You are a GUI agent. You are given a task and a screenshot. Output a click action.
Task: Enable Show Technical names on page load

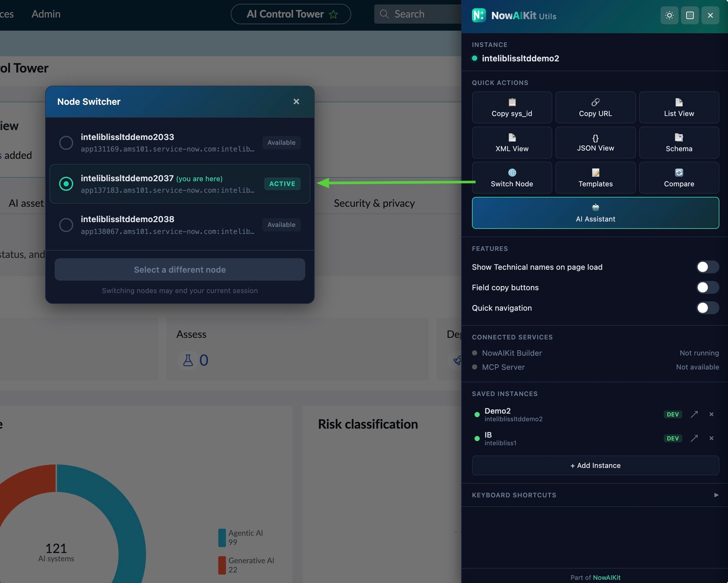(708, 267)
